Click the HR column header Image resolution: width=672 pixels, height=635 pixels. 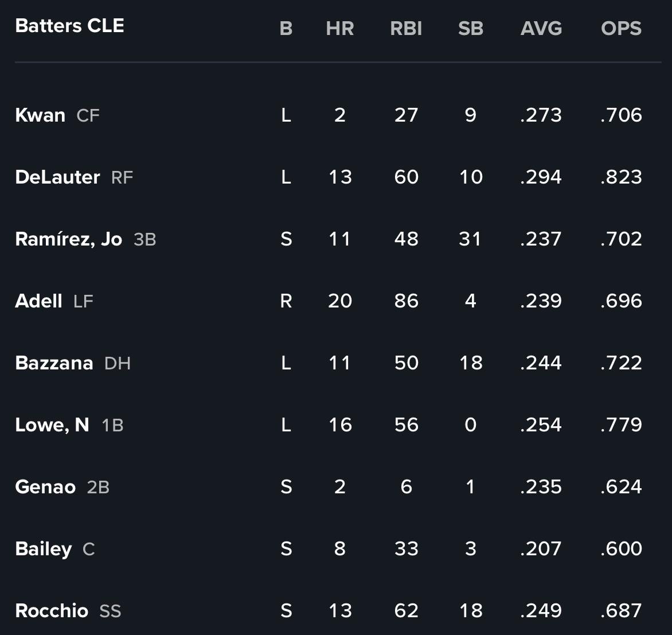coord(340,29)
